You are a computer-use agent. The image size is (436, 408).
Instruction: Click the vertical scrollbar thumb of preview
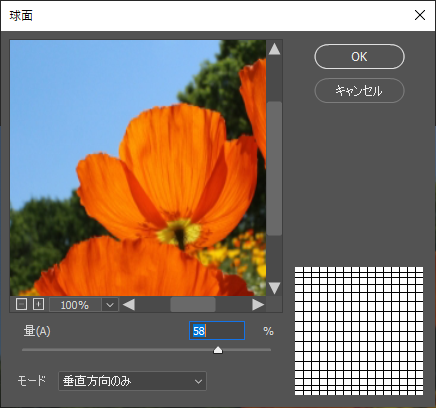(x=274, y=168)
